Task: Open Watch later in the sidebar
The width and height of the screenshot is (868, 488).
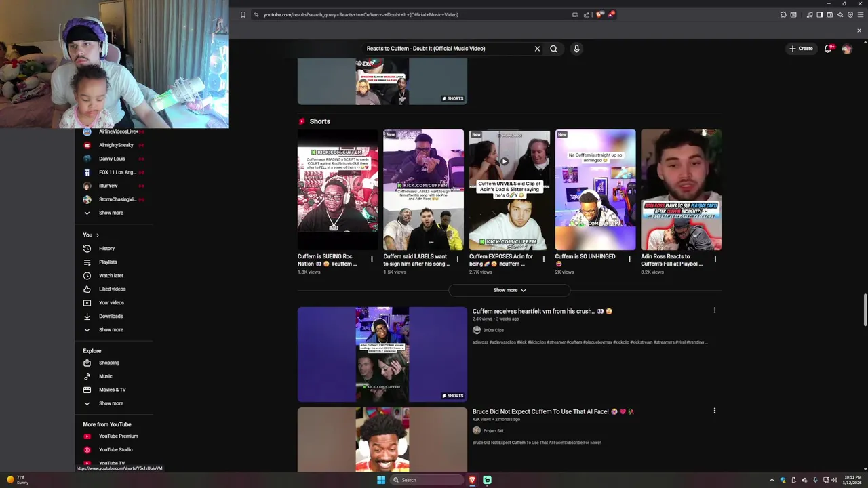Action: 111,276
